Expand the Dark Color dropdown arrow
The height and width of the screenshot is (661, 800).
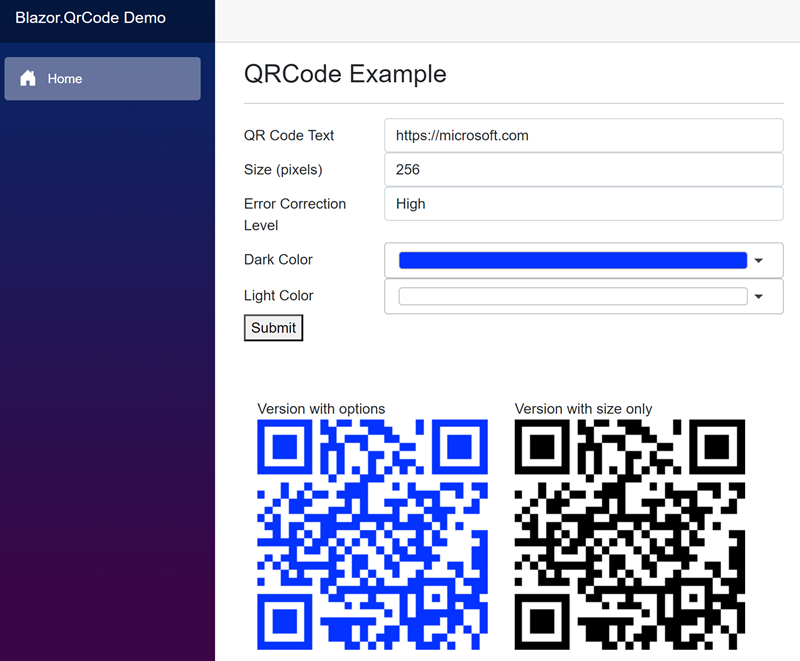pos(759,261)
